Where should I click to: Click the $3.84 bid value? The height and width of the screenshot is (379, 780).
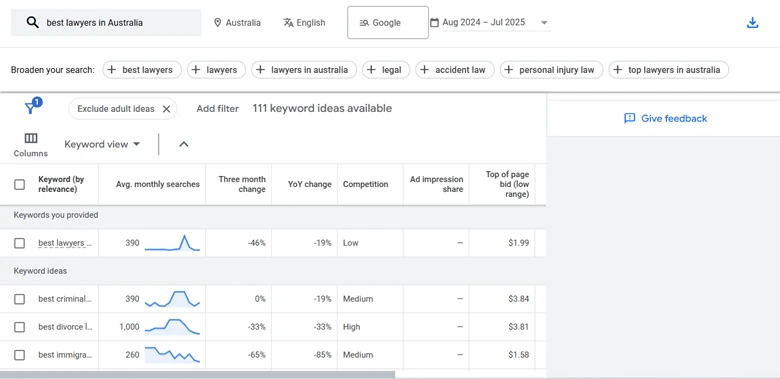point(518,299)
